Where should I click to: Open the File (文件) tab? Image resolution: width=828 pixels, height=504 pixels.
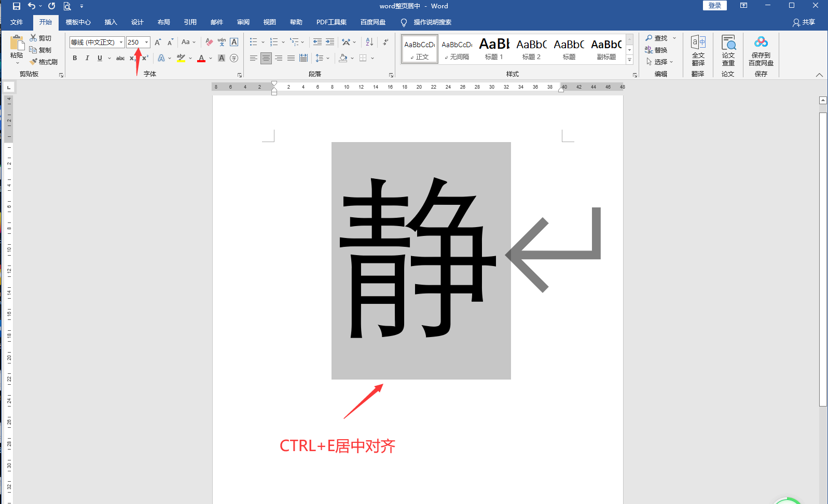click(17, 22)
